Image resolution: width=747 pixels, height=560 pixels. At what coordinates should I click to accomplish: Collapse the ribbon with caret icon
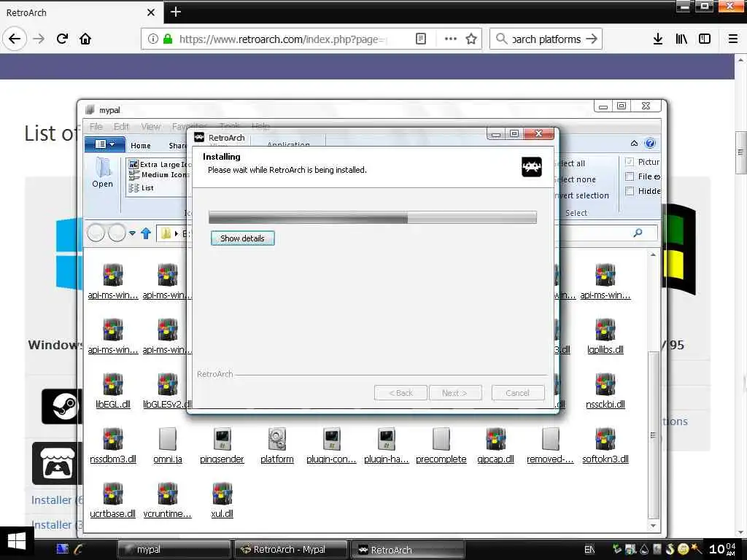click(x=634, y=144)
